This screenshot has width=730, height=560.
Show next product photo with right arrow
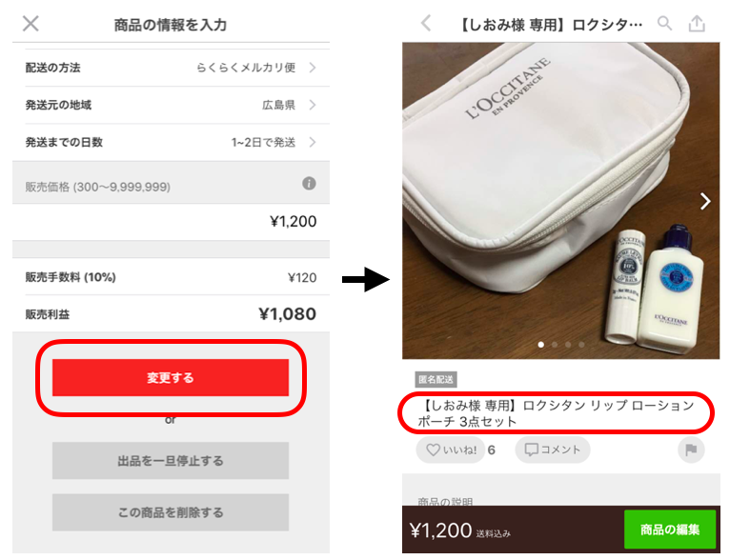[705, 201]
